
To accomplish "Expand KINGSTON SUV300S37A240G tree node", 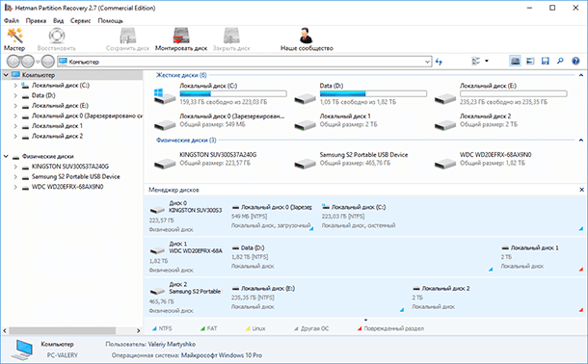I will click(15, 167).
